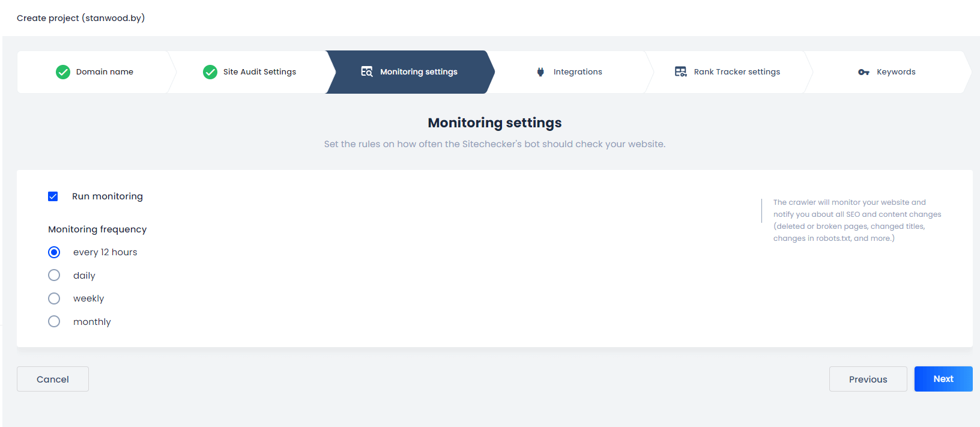Click the Rank Tracker settings icon
This screenshot has height=427, width=980.
(x=680, y=71)
